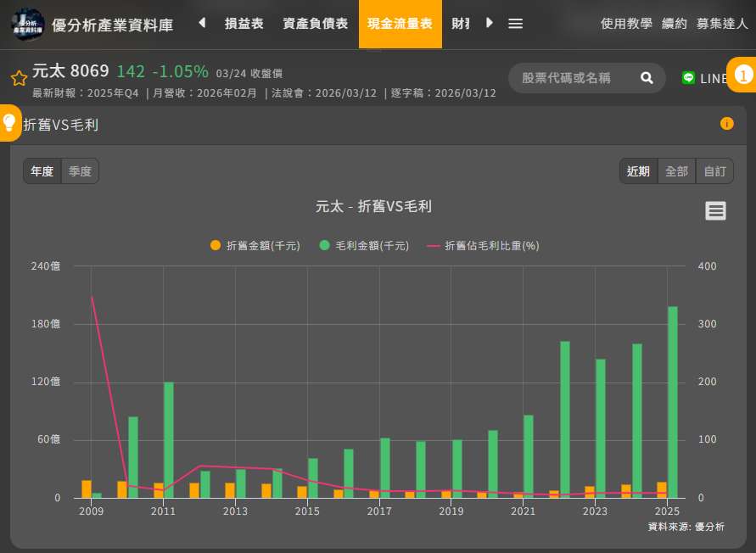Open the 自訂 custom range
Image resolution: width=756 pixels, height=553 pixels.
pos(714,171)
